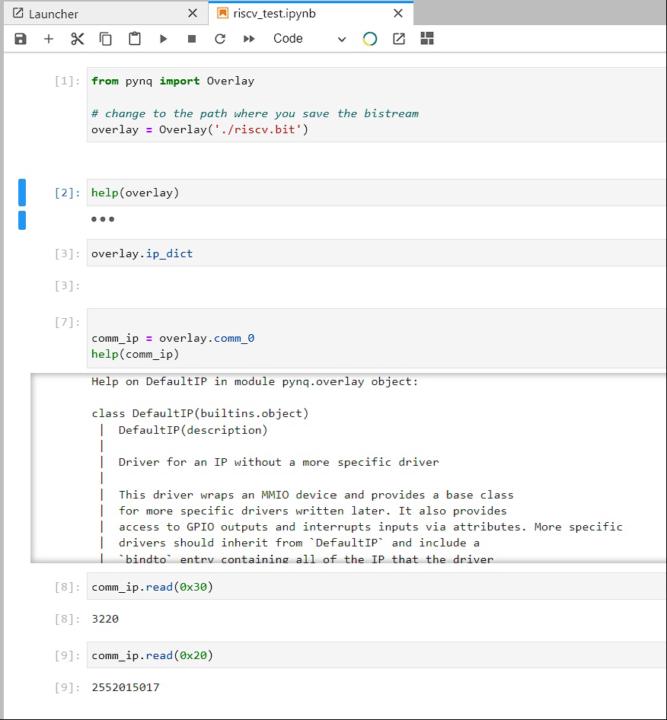Open the Code cell type dropdown

click(x=308, y=39)
